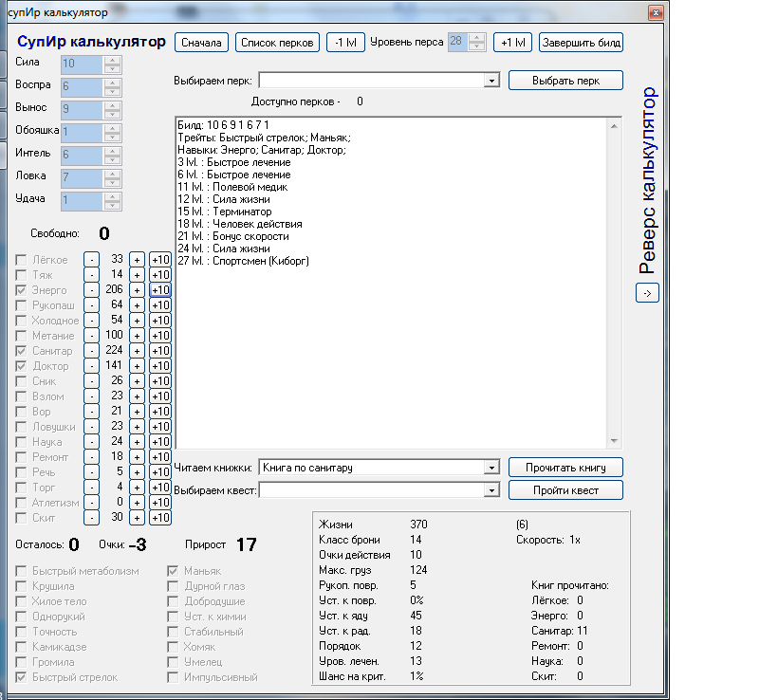Image resolution: width=759 pixels, height=700 pixels.
Task: Click the Воспра value field
Action: click(82, 86)
